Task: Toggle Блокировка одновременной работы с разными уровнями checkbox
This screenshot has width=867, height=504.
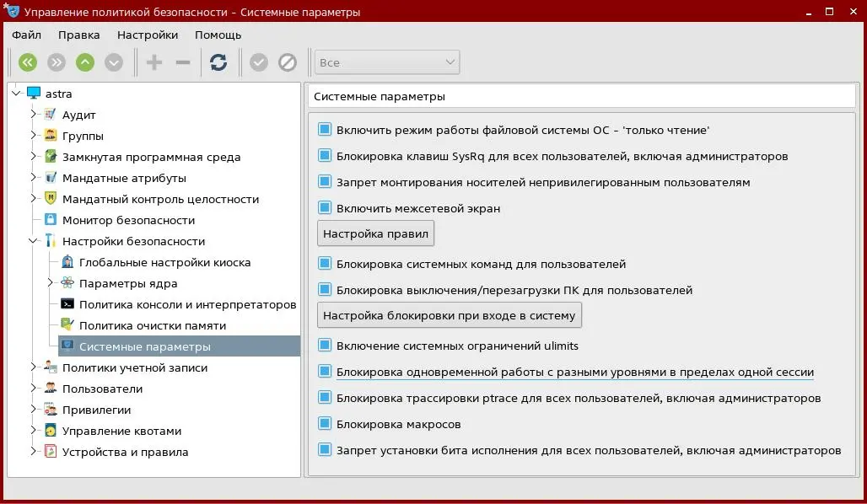Action: tap(325, 371)
